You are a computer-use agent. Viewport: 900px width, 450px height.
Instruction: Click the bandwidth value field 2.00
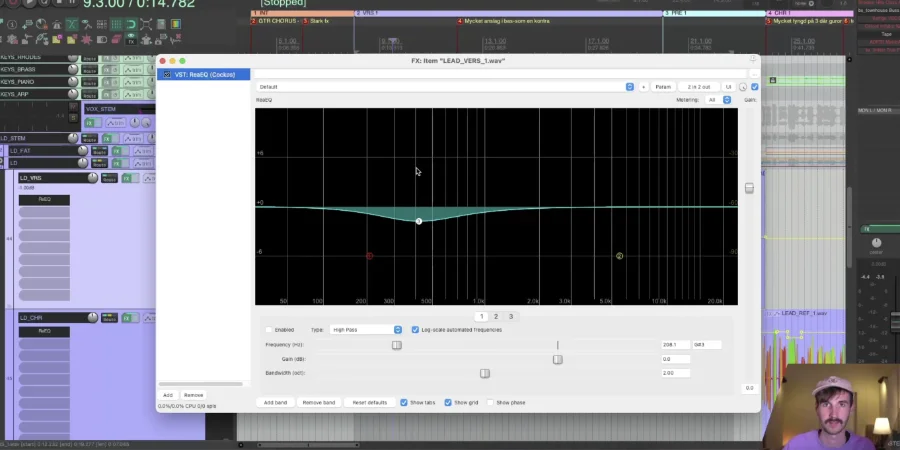[676, 373]
